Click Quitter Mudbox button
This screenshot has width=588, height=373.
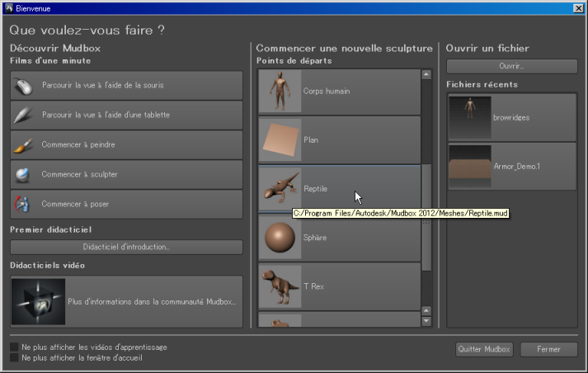(484, 349)
